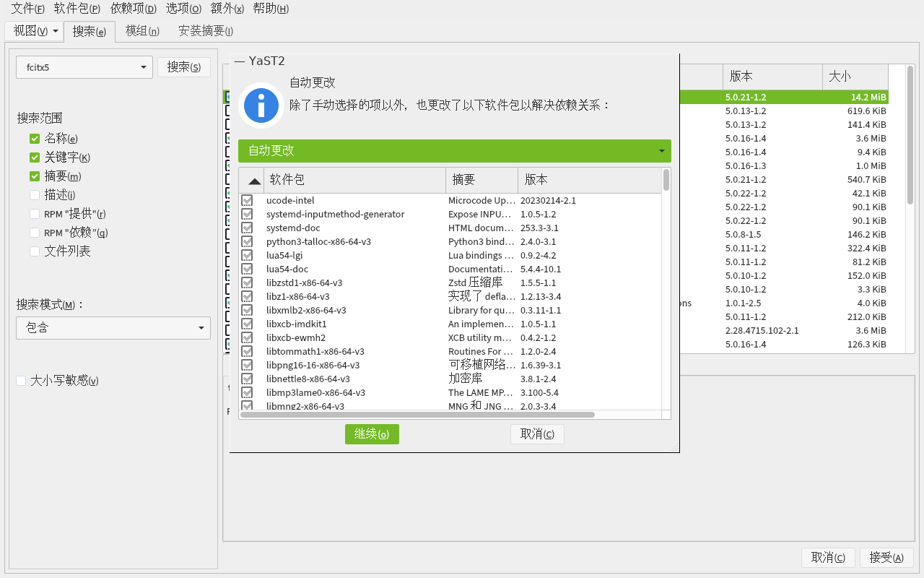Click status icon of ucode-intel row
The width and height of the screenshot is (924, 578).
247,200
